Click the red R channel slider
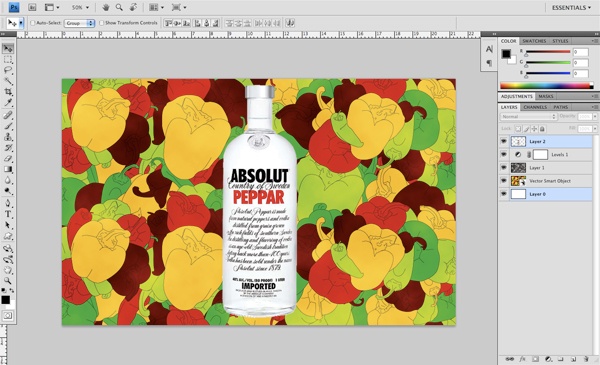Image resolution: width=600 pixels, height=365 pixels. click(548, 52)
